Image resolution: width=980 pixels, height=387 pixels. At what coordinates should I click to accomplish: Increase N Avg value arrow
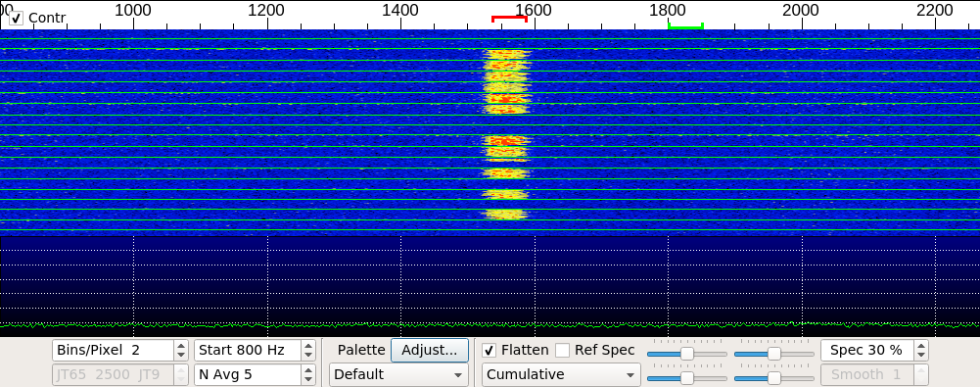point(308,370)
